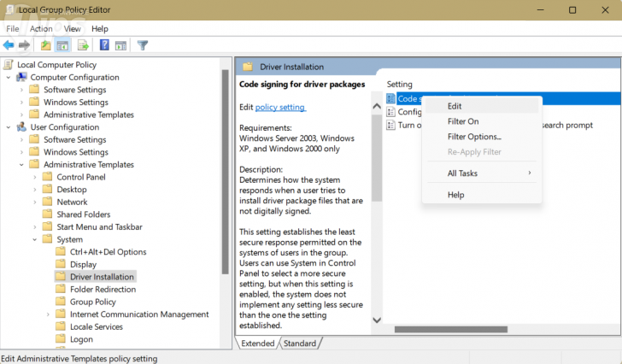Click the Display folder icon
The height and width of the screenshot is (364, 622).
pyautogui.click(x=61, y=264)
